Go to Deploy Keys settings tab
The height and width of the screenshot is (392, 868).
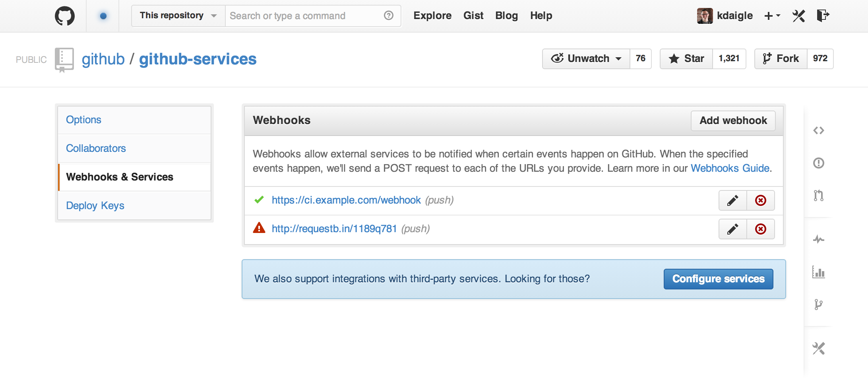coord(95,206)
